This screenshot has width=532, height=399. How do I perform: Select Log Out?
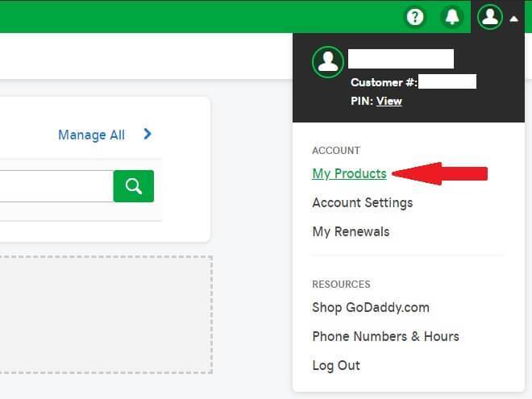pos(336,365)
